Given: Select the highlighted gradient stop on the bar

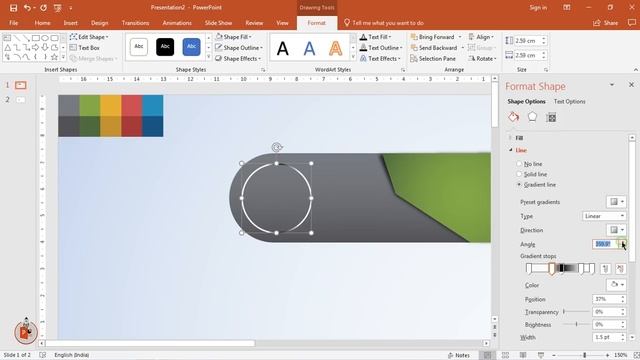Looking at the screenshot, I should point(552,269).
